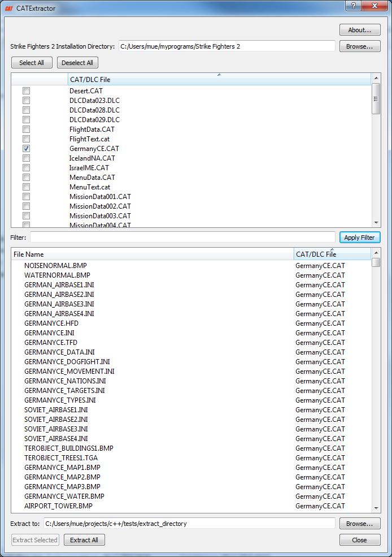The width and height of the screenshot is (392, 557).
Task: Check the Desert.CAT checkbox
Action: (26, 91)
